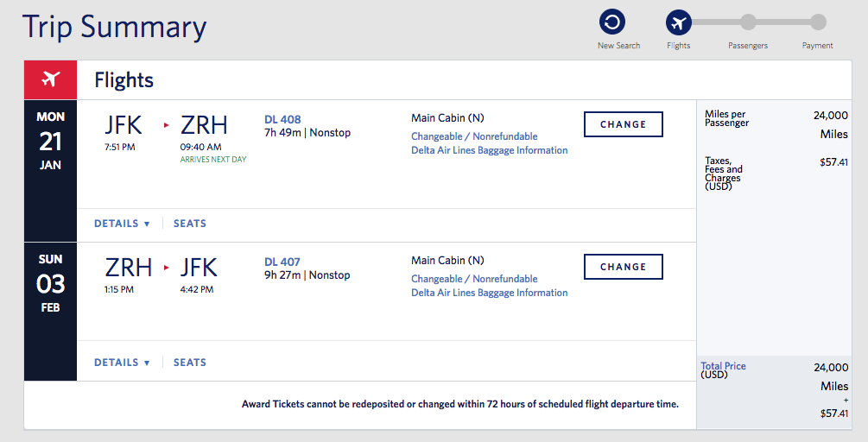Click the Flights airplane step icon
Viewport: 868px width, 442px height.
(x=678, y=22)
